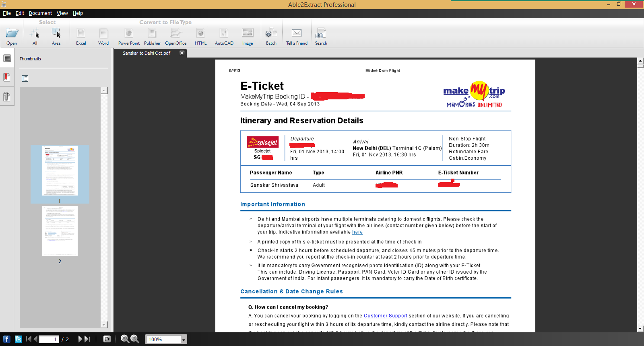Close the Sanskar to Delhi Oct.pdf tab
The height and width of the screenshot is (346, 644).
(182, 53)
